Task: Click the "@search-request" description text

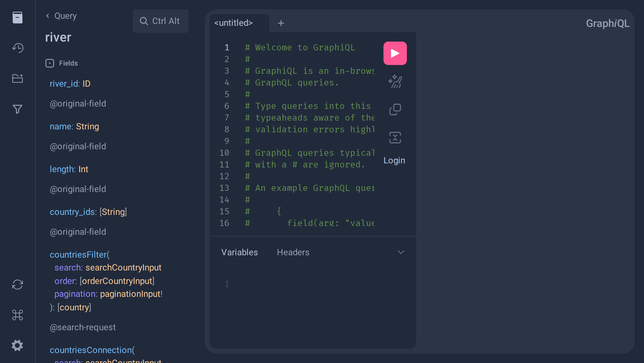Action: click(x=83, y=327)
